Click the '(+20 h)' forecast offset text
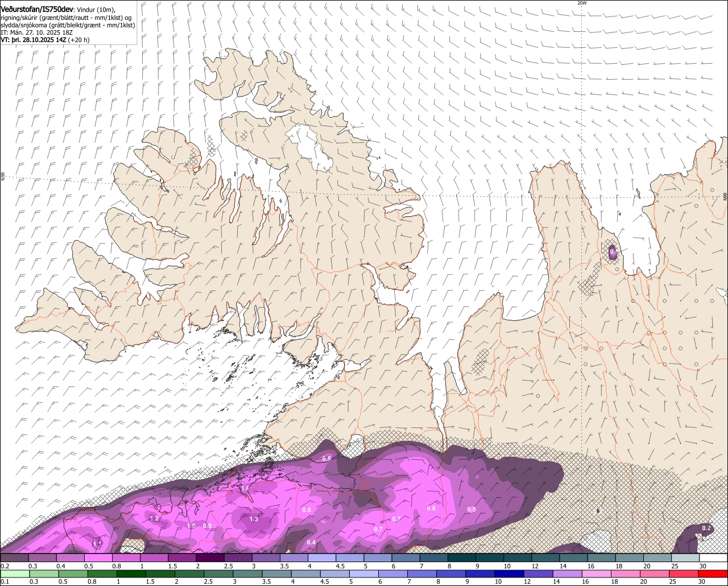728x586 pixels. pyautogui.click(x=79, y=40)
